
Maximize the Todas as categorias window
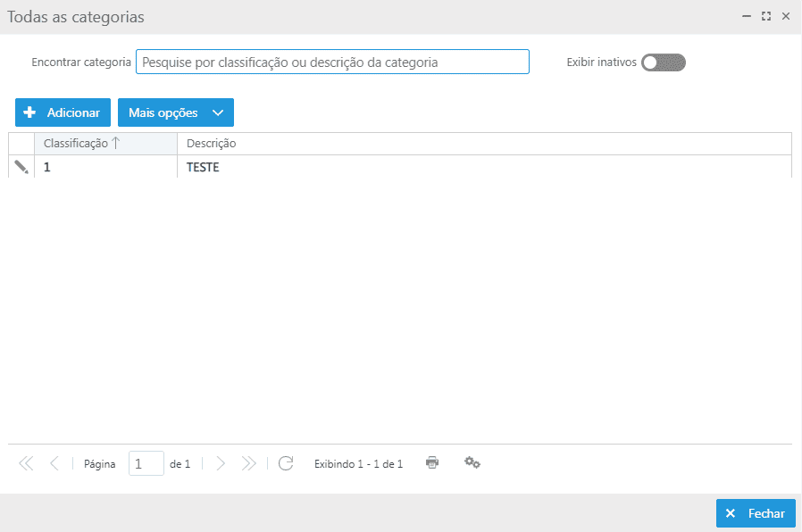pos(766,16)
